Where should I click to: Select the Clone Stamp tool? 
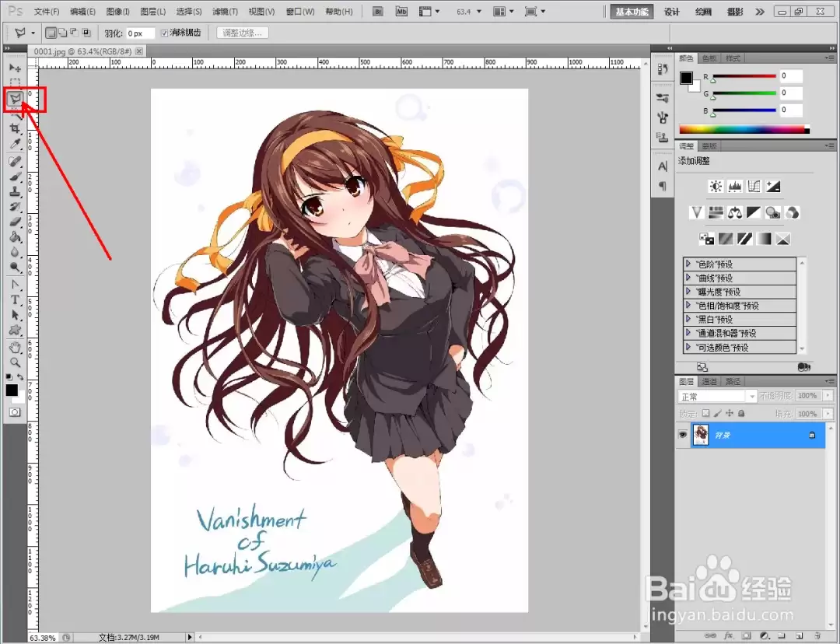[x=15, y=191]
